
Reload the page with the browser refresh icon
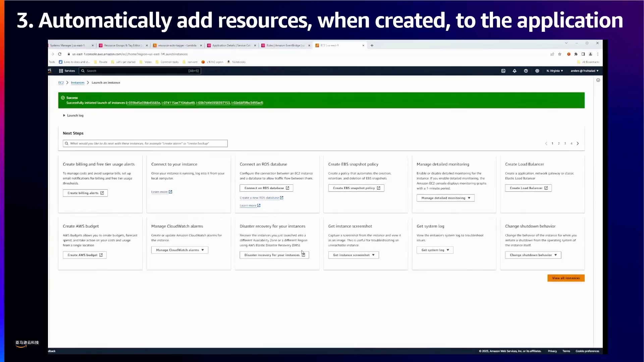tap(60, 54)
